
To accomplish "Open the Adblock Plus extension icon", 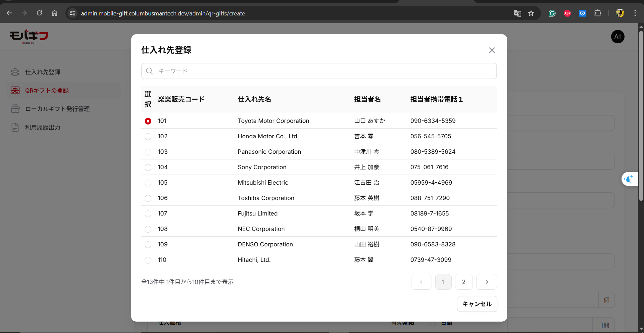I will [567, 13].
